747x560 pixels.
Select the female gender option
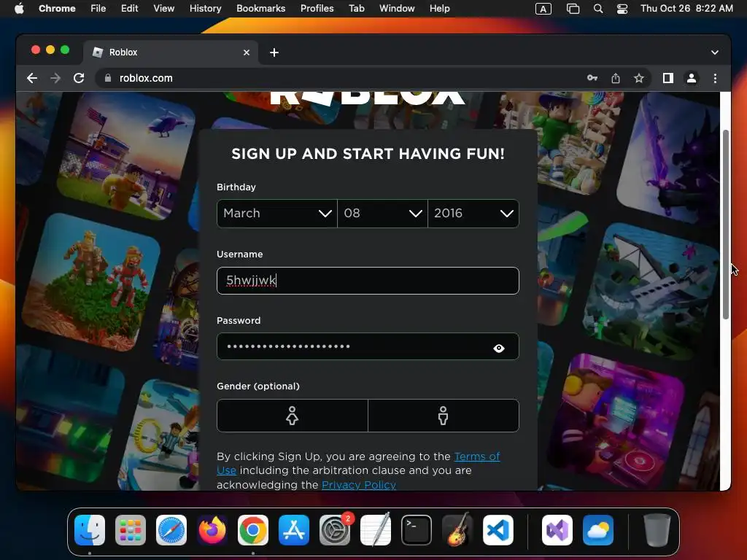point(292,416)
